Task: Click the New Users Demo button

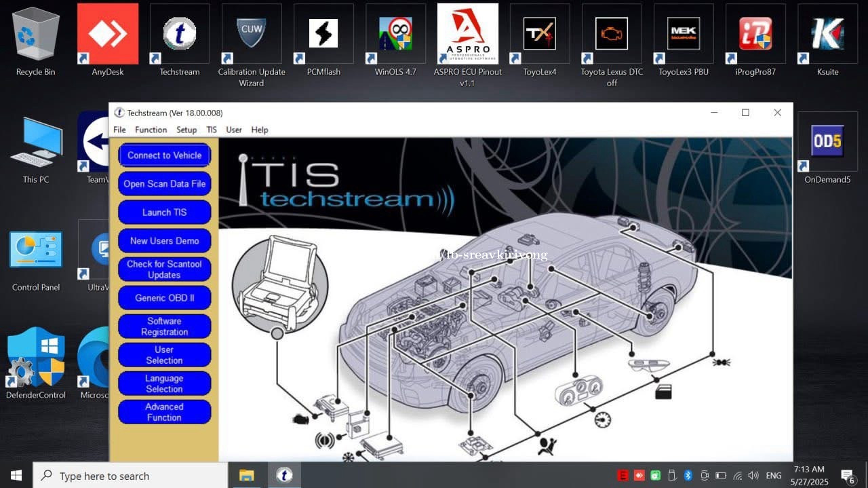Action: [x=165, y=241]
